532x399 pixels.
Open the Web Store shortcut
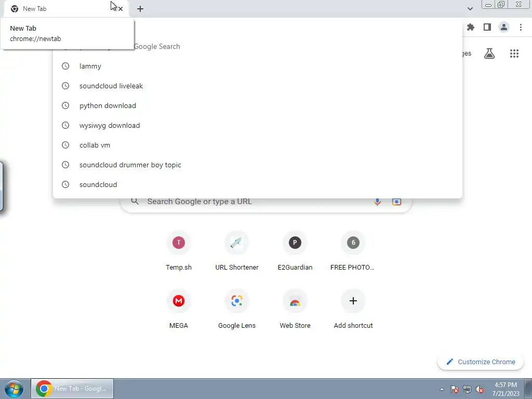(295, 310)
